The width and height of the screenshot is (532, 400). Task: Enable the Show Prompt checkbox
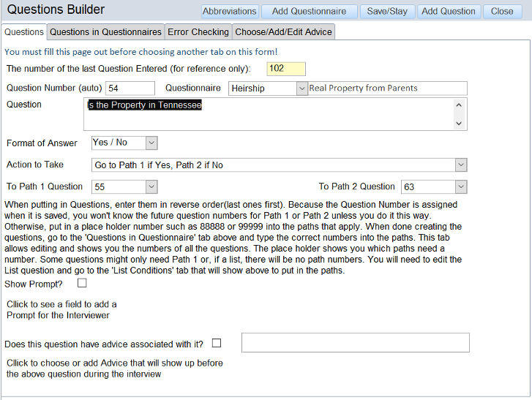pos(82,283)
